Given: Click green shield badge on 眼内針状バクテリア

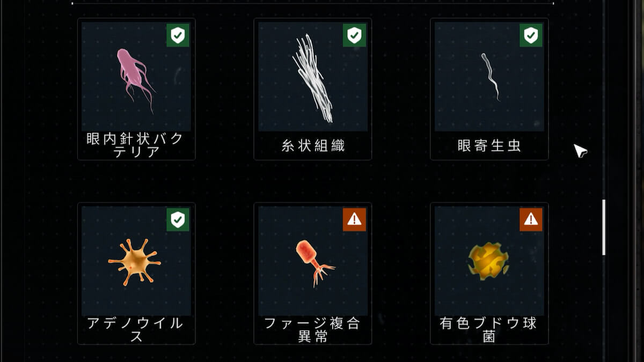Looking at the screenshot, I should 178,35.
